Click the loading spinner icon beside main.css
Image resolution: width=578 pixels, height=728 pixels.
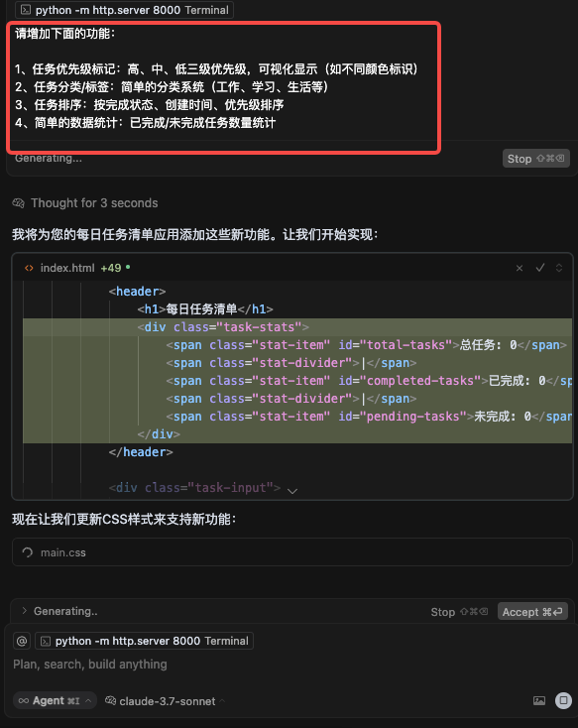[x=28, y=552]
